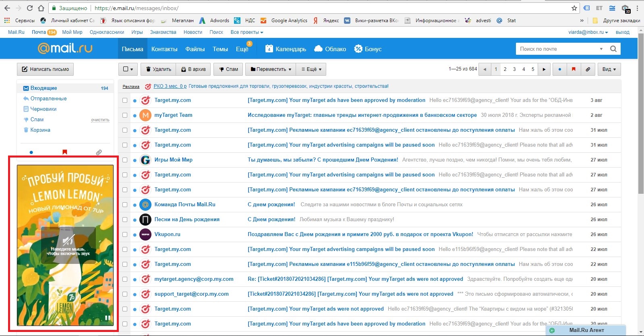The image size is (644, 336).
Task: Click the Mail.ru logo
Action: coord(65,48)
